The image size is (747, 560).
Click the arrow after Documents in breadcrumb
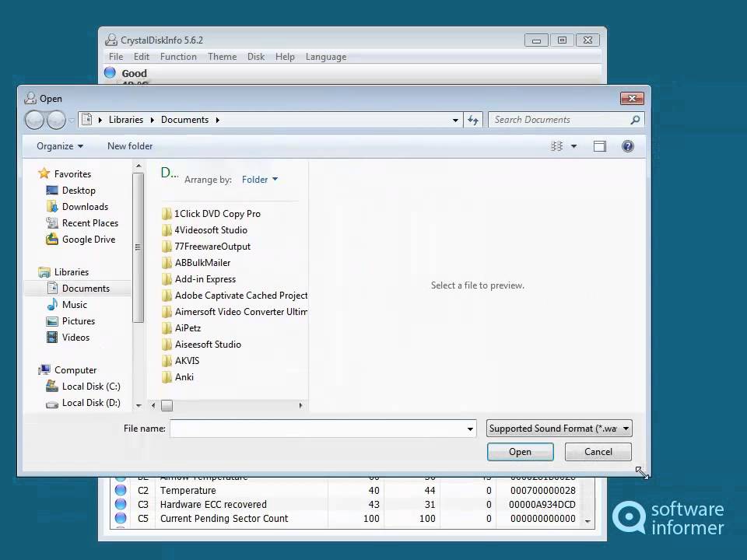click(217, 120)
